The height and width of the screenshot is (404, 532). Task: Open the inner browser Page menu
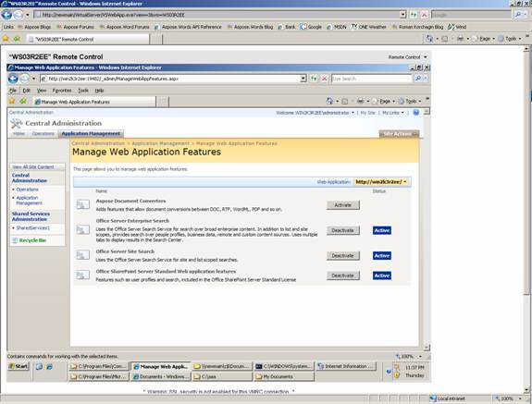[x=385, y=101]
